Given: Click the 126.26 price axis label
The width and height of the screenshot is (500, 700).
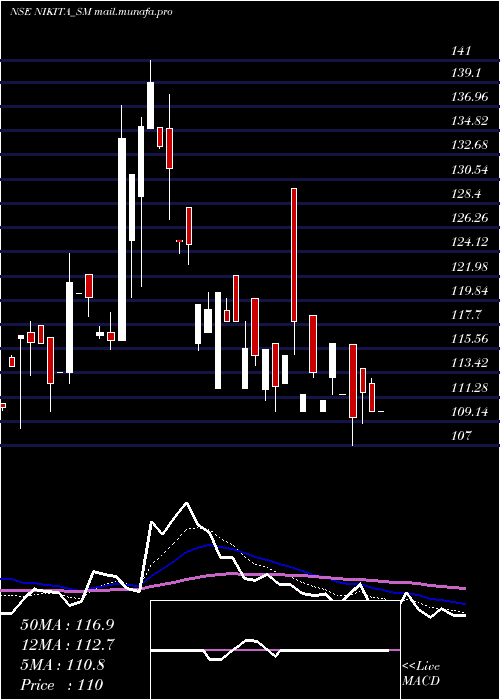Looking at the screenshot, I should 470,218.
